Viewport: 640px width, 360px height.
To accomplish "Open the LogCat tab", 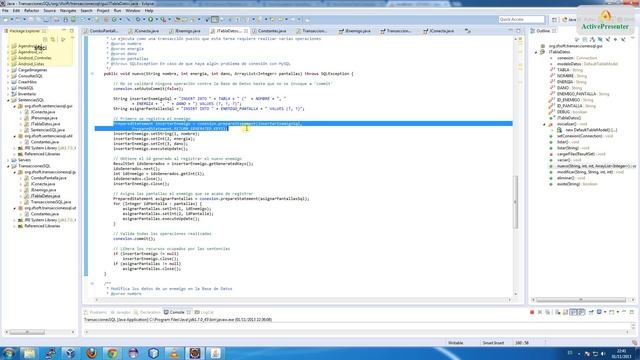I will pyautogui.click(x=204, y=312).
